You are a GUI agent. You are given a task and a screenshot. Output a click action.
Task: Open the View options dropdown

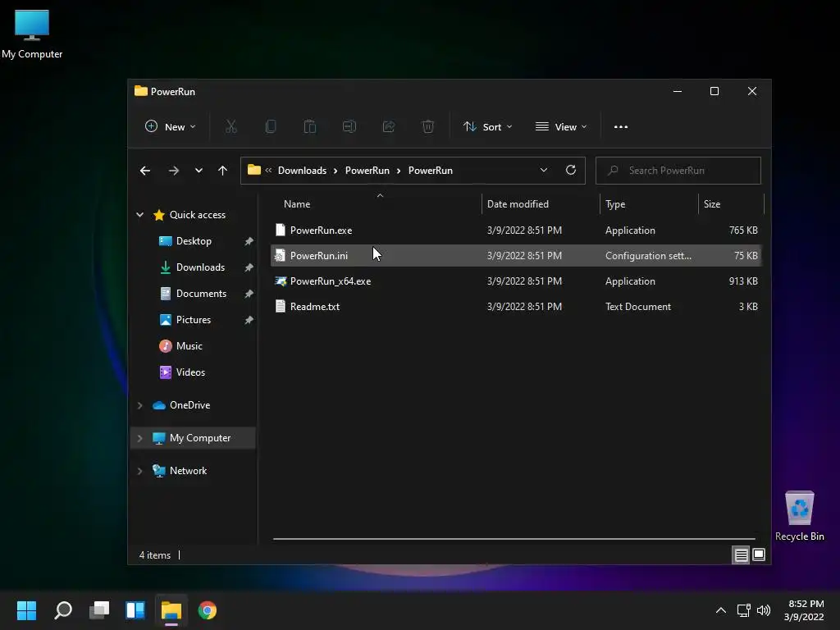click(x=561, y=127)
